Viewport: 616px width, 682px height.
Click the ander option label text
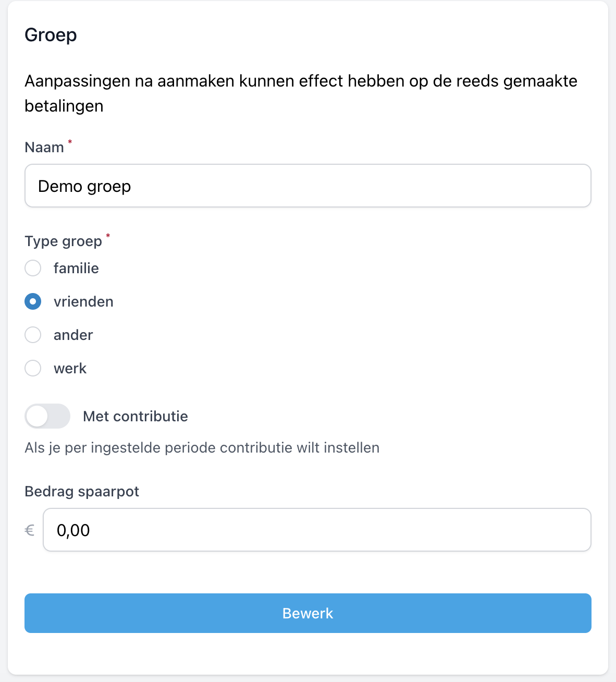(73, 335)
